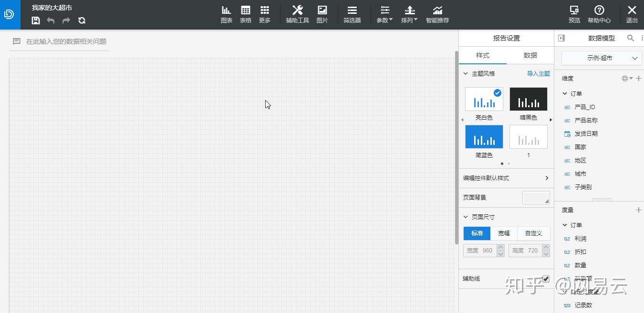Open the globe options in 维度

[627, 79]
